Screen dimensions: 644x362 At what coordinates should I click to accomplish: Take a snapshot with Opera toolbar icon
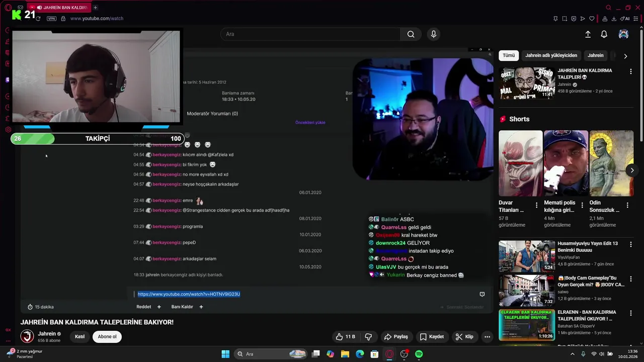point(565,19)
